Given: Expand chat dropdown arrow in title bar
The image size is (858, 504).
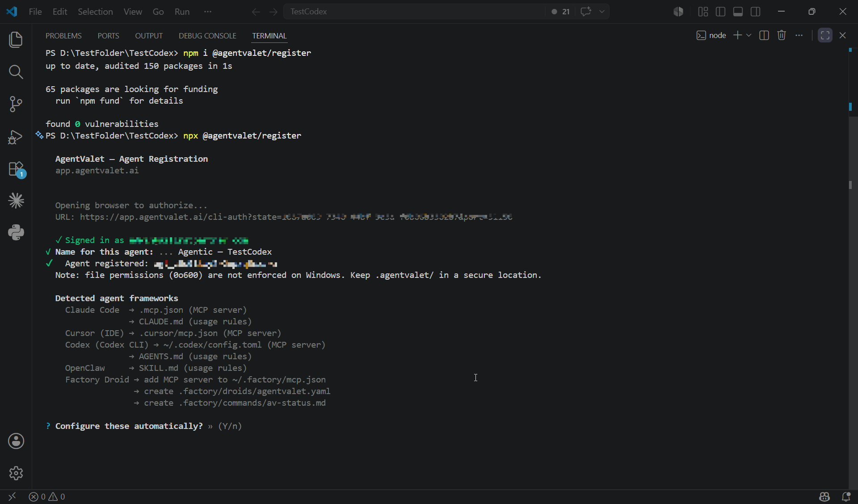Looking at the screenshot, I should [602, 12].
